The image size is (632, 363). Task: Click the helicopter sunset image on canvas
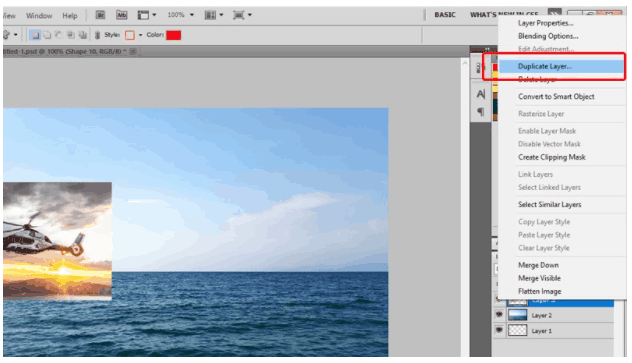[57, 241]
